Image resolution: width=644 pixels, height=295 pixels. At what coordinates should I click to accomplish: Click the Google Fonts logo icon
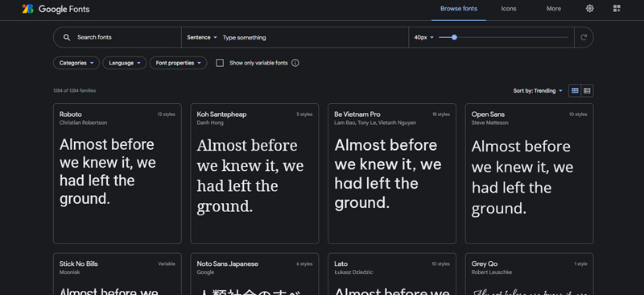28,9
